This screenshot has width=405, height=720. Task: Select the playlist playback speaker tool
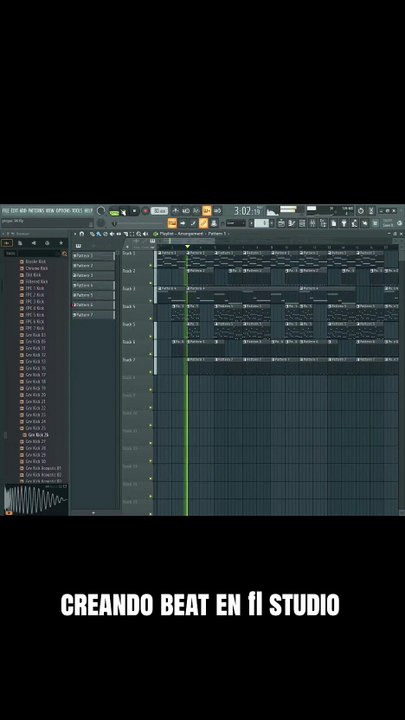click(145, 234)
